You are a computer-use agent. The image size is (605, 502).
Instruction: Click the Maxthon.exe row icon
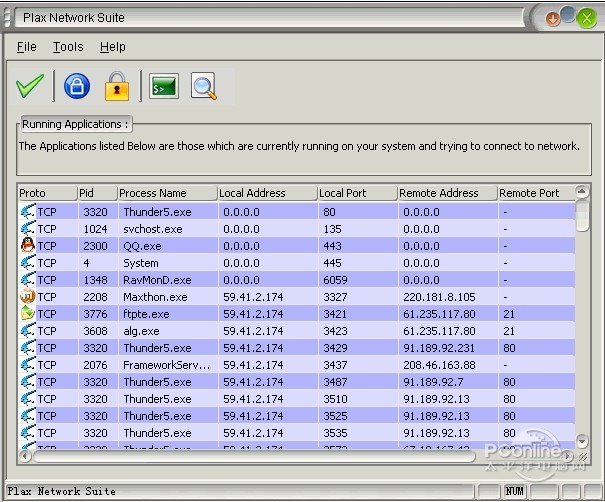click(27, 297)
